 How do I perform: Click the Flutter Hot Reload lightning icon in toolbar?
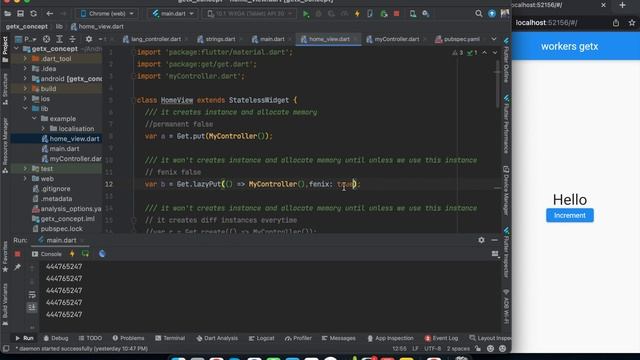tap(357, 14)
